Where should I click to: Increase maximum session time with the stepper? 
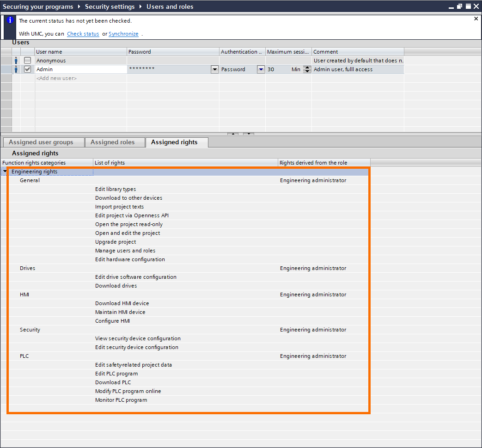307,67
